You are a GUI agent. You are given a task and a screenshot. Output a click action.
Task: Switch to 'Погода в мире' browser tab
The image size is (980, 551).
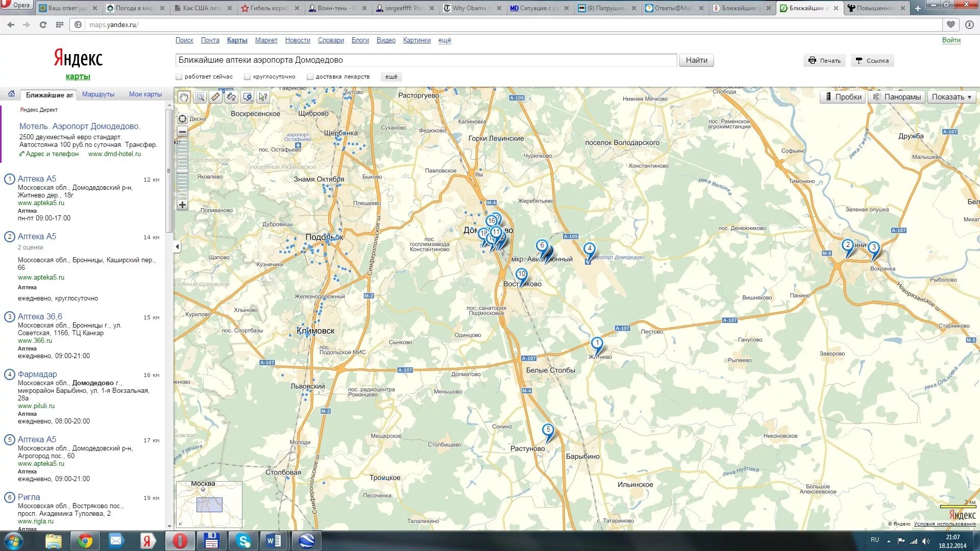(135, 8)
